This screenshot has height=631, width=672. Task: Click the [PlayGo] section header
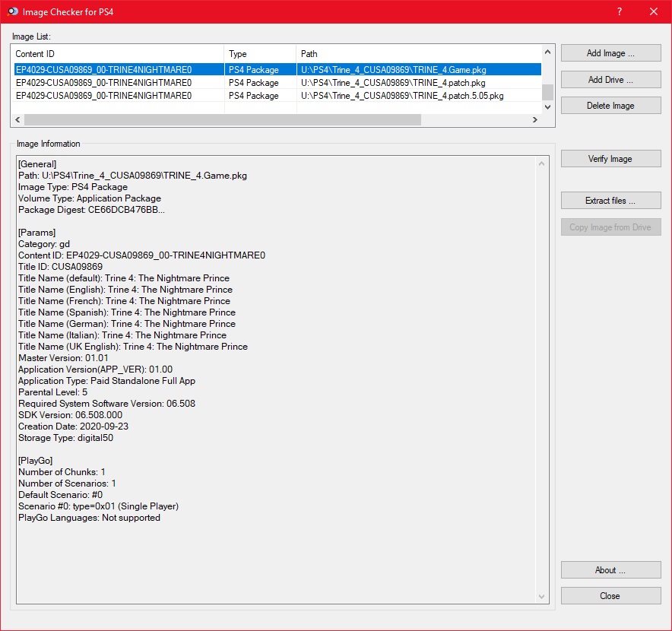pyautogui.click(x=35, y=461)
